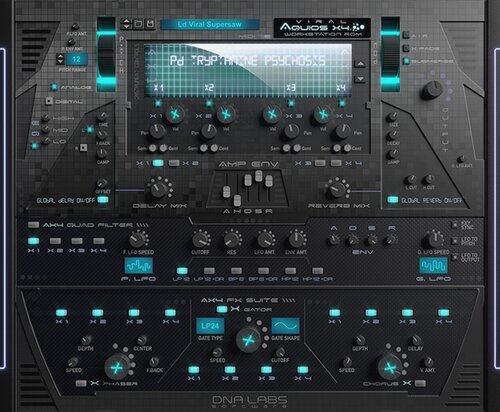Image resolution: width=500 pixels, height=412 pixels.
Task: Click the Pitch wheel
Action: point(106,55)
